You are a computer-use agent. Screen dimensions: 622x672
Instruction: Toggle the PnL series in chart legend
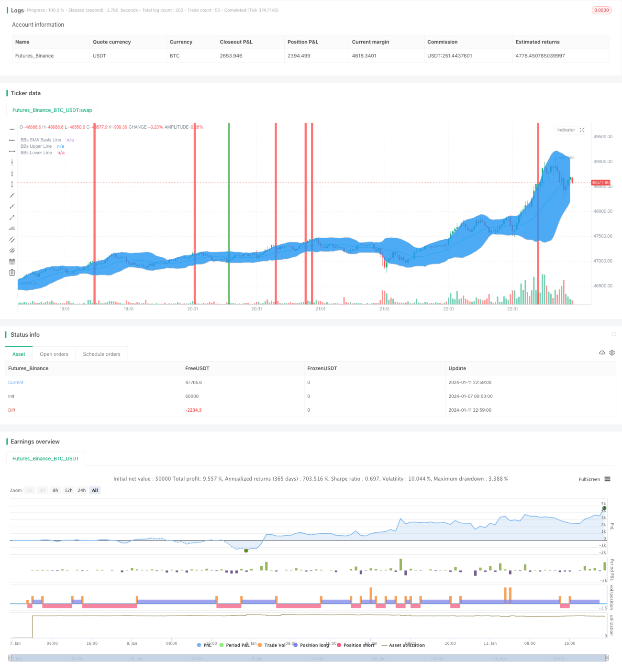204,645
